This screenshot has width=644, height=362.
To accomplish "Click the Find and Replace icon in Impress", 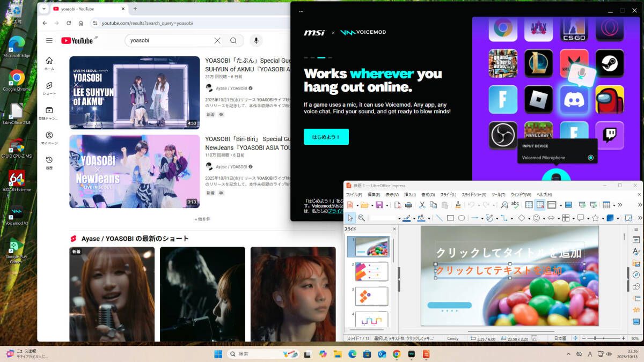I will tap(504, 205).
